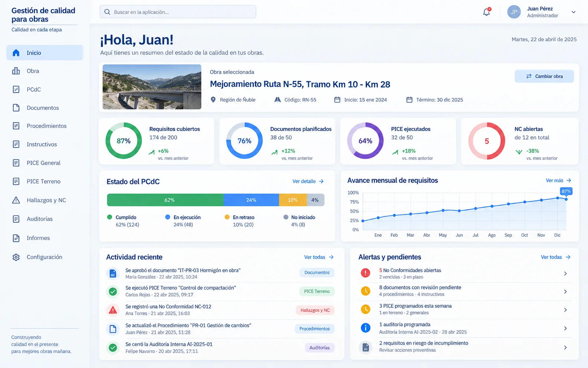
Task: Select Instructivos in the sidebar
Action: pyautogui.click(x=44, y=144)
